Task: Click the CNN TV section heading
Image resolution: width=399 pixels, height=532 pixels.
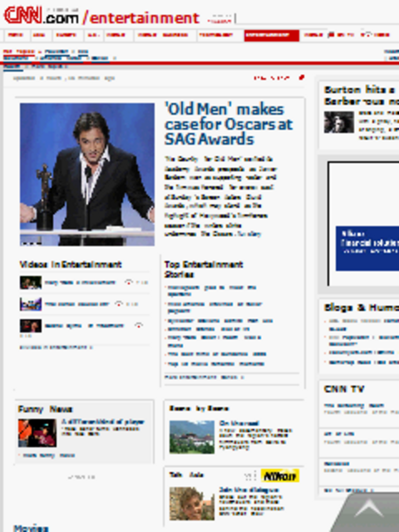Action: 344,389
